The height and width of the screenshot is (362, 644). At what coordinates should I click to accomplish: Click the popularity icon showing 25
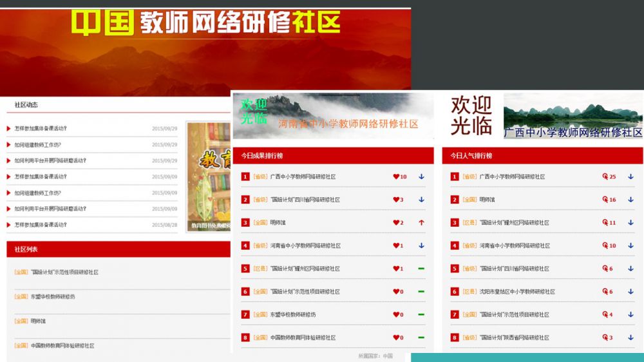click(605, 176)
